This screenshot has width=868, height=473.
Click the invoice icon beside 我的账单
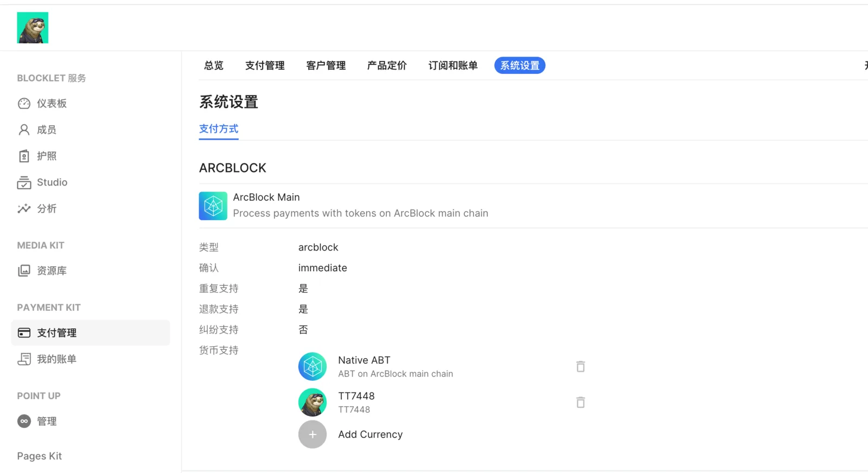pyautogui.click(x=24, y=359)
